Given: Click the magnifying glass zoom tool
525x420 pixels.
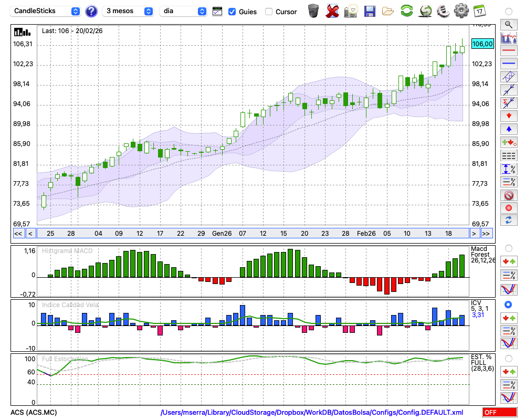Looking at the screenshot, I should tap(508, 24).
